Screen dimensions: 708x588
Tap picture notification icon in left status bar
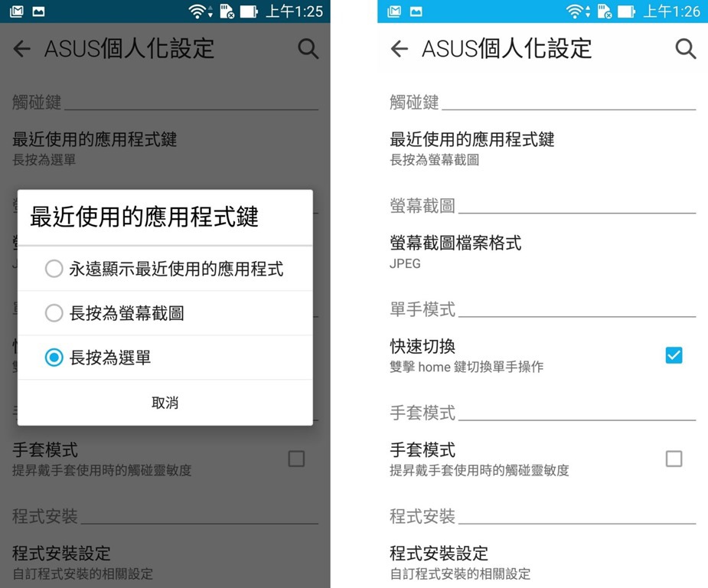[x=39, y=11]
